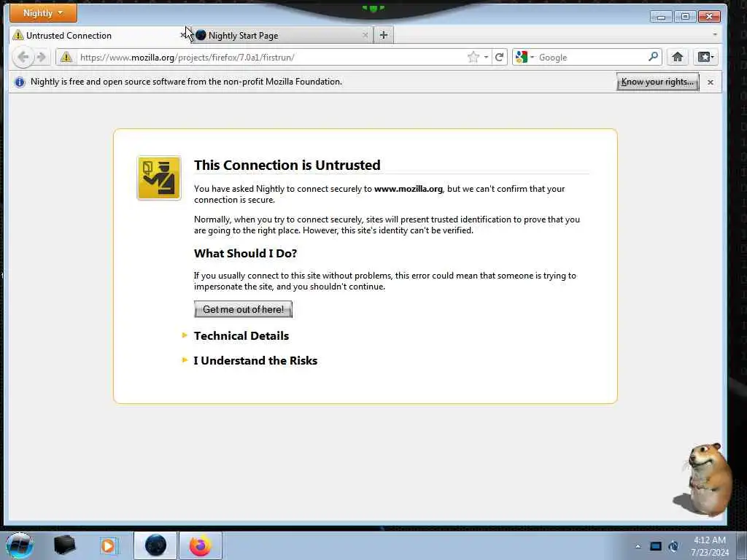Go to the home page via house icon
This screenshot has height=560, width=747.
(x=678, y=57)
